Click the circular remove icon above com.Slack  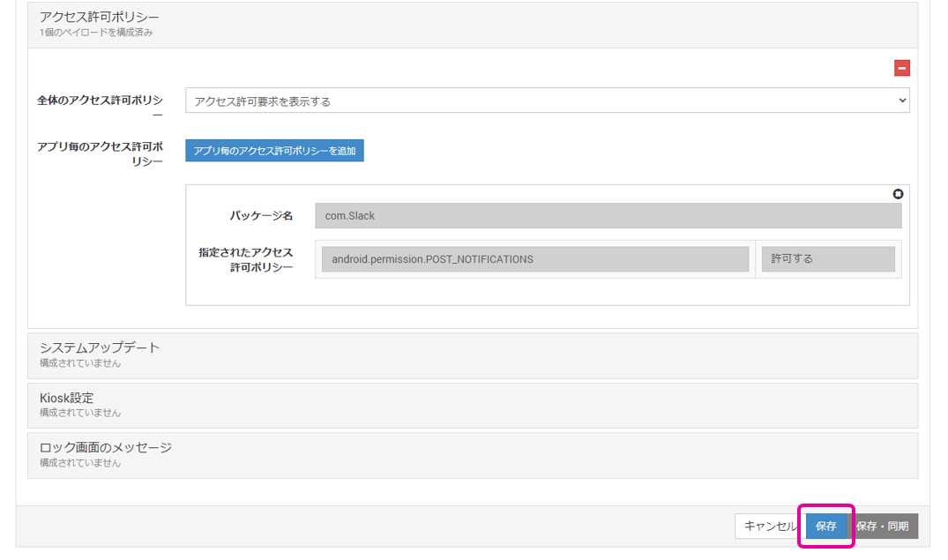898,194
